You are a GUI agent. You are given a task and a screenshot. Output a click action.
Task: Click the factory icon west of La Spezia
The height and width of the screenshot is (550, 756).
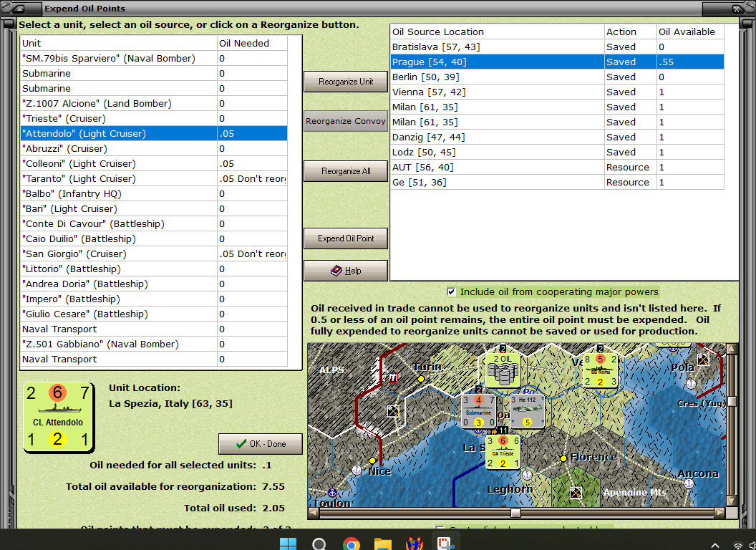click(393, 411)
